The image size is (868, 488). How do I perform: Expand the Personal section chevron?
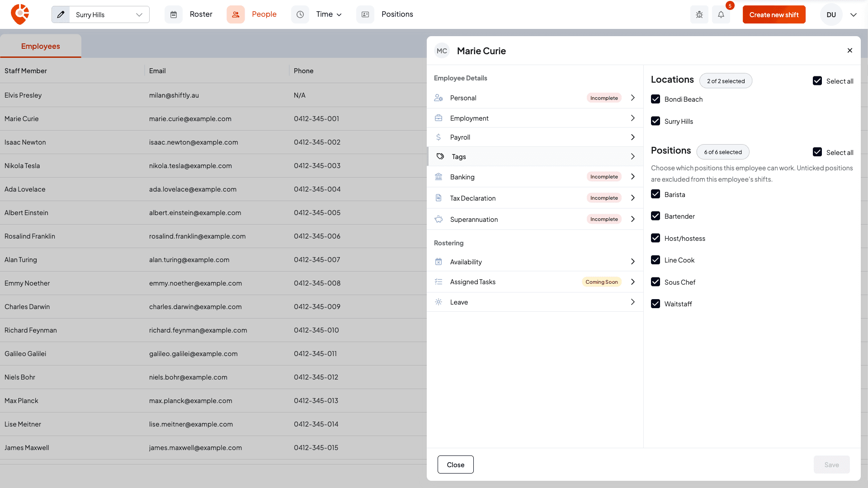633,98
